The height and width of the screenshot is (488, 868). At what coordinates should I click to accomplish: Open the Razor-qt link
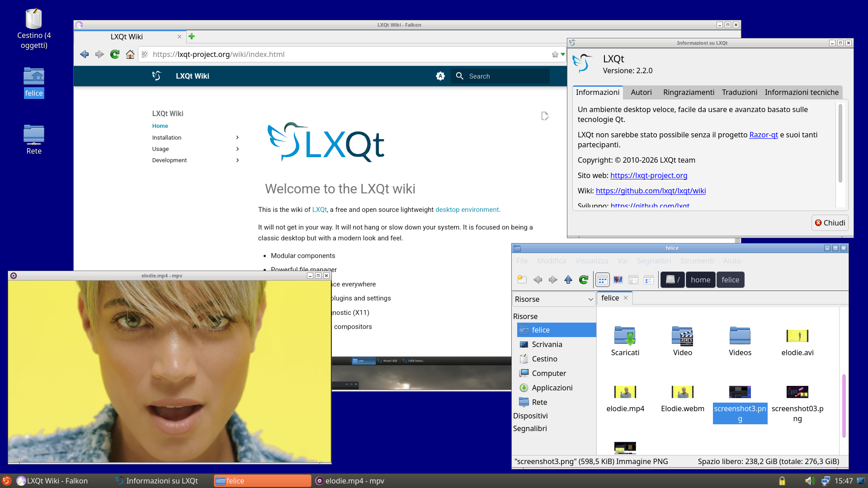pyautogui.click(x=764, y=135)
